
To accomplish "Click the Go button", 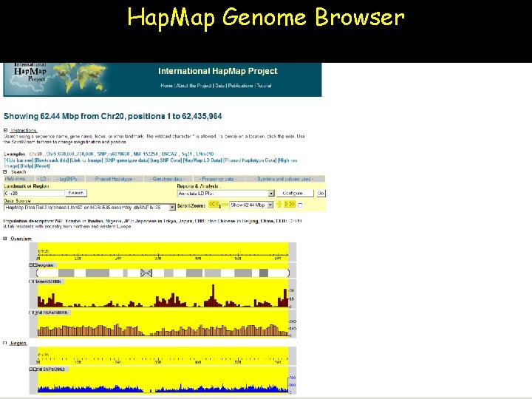I will click(x=321, y=193).
